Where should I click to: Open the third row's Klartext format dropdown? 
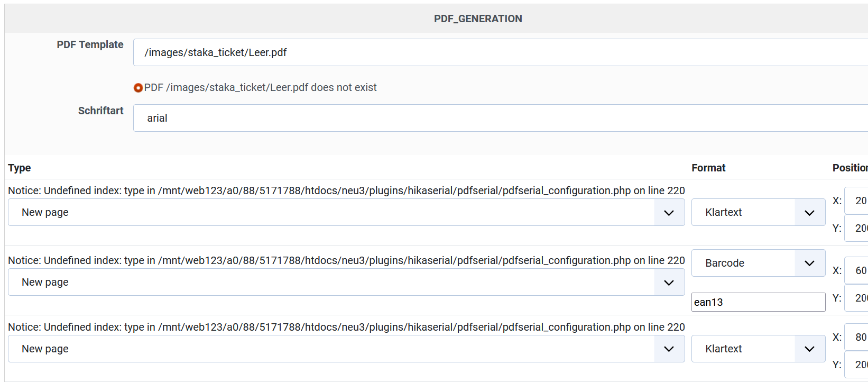(758, 349)
